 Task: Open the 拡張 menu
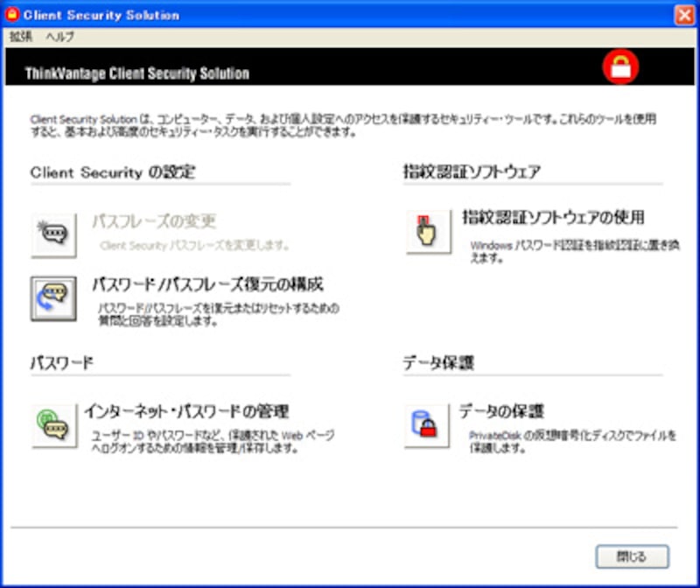[x=19, y=37]
